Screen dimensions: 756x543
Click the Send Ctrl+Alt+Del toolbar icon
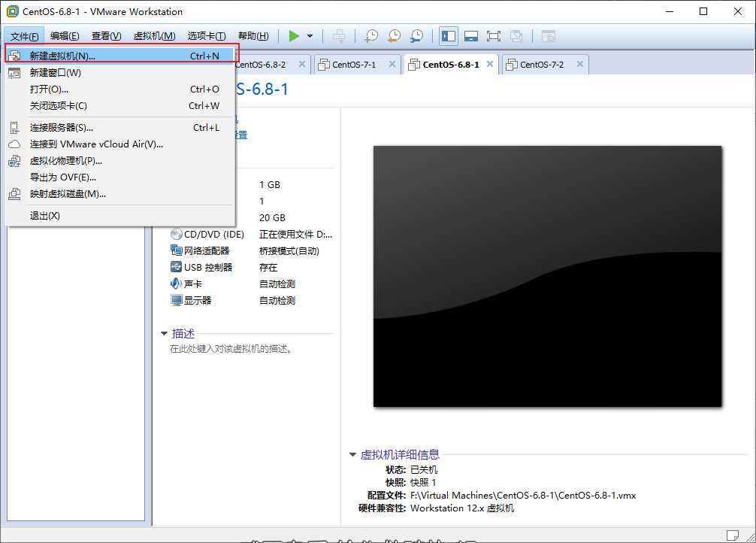click(x=339, y=36)
